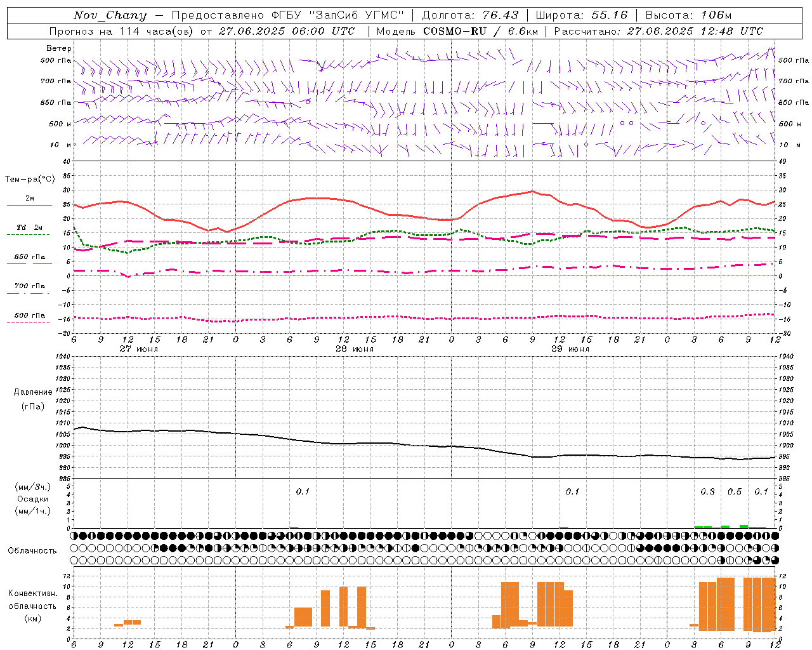
Task: Click the 'Широта: 55.16' latitude field
Action: pyautogui.click(x=582, y=16)
